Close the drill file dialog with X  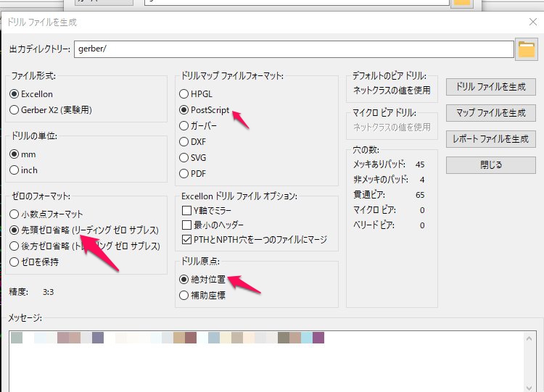point(533,22)
